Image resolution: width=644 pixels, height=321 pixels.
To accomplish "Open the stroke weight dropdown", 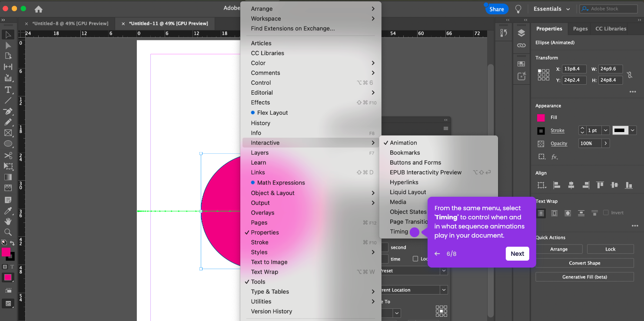I will [x=605, y=130].
